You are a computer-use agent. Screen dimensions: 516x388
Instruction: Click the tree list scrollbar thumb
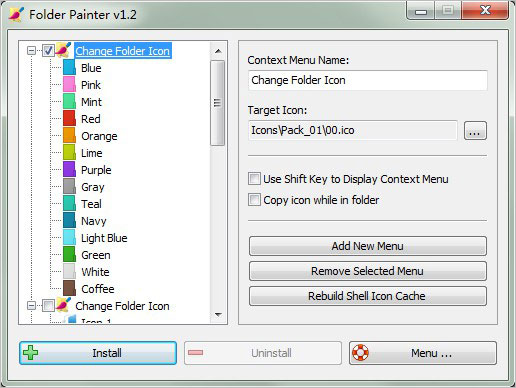[217, 103]
